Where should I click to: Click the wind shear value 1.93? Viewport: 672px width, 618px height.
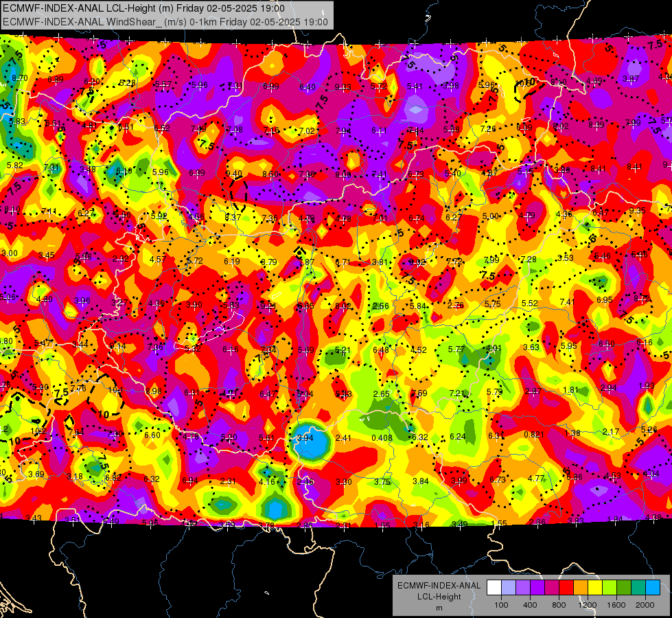(647, 385)
